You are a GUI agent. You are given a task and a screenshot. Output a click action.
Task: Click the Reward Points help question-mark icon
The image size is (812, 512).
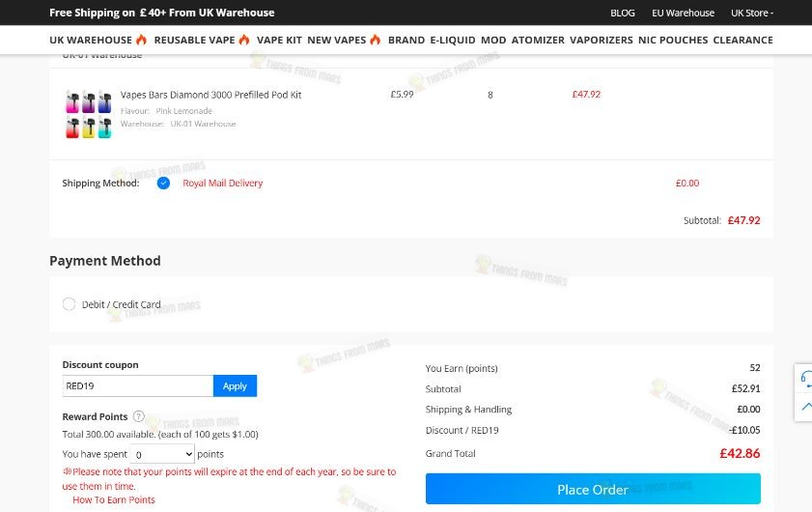pos(138,416)
